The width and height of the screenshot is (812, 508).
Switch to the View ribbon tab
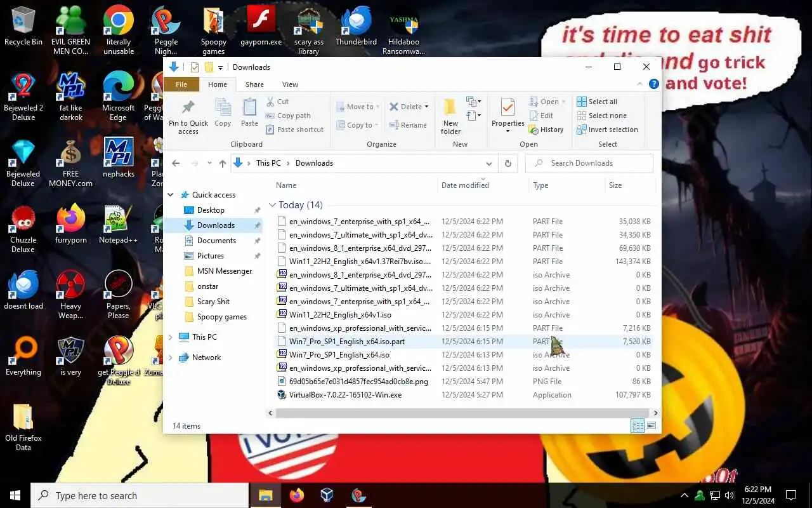coord(290,84)
